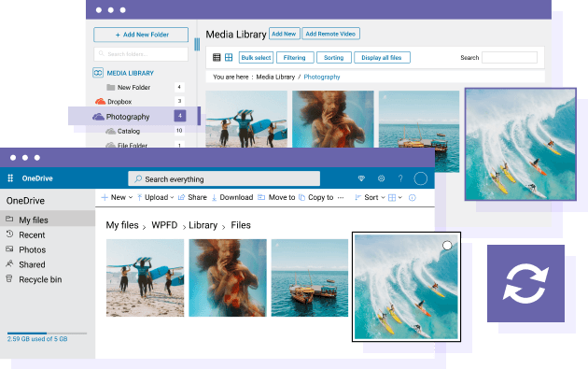Image resolution: width=588 pixels, height=369 pixels.
Task: Click the Photos picture icon in sidebar
Action: (x=9, y=248)
